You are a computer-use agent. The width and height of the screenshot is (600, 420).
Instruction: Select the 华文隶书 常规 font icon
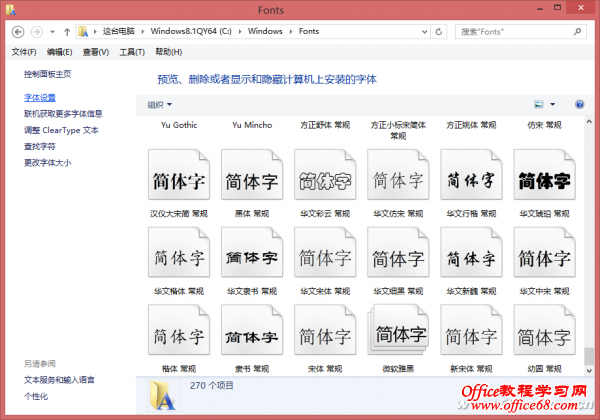(252, 252)
